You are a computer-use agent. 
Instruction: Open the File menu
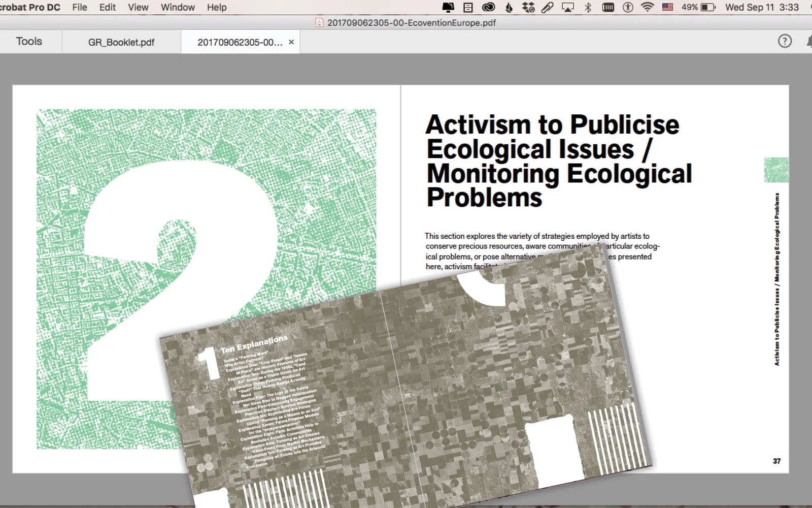[x=80, y=7]
